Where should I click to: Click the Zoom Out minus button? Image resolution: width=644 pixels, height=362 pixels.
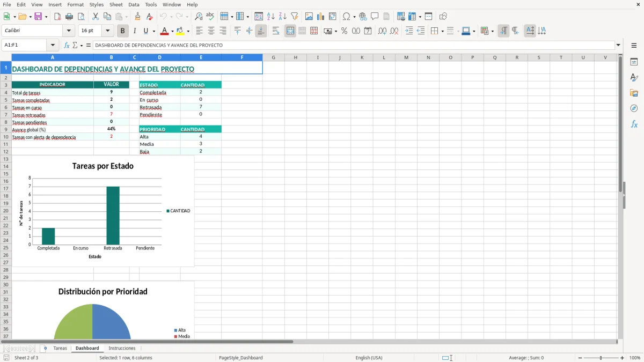tap(580, 358)
